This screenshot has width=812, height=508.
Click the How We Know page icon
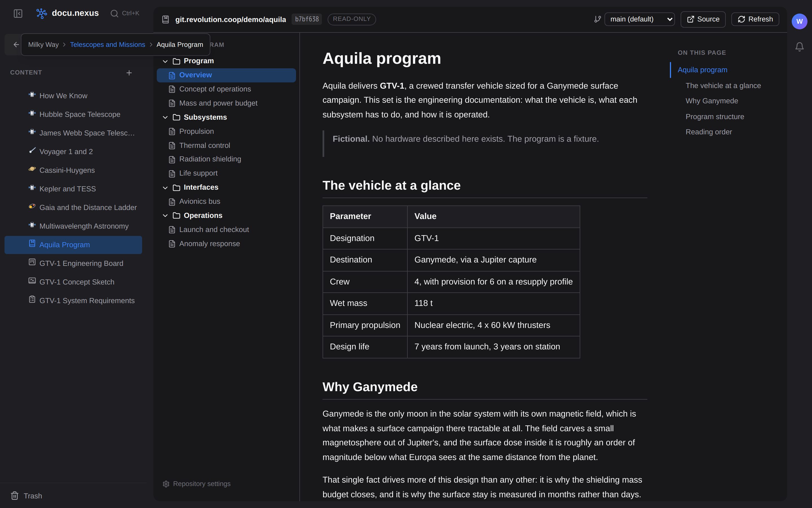pos(32,95)
